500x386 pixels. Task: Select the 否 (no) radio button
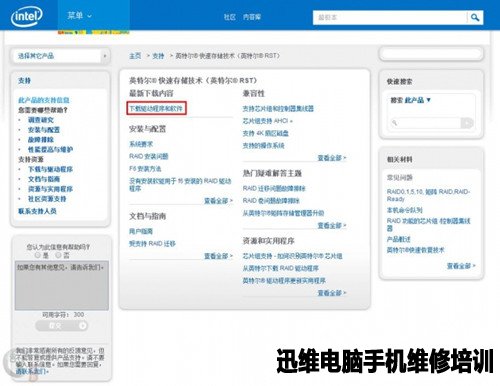tap(58, 255)
